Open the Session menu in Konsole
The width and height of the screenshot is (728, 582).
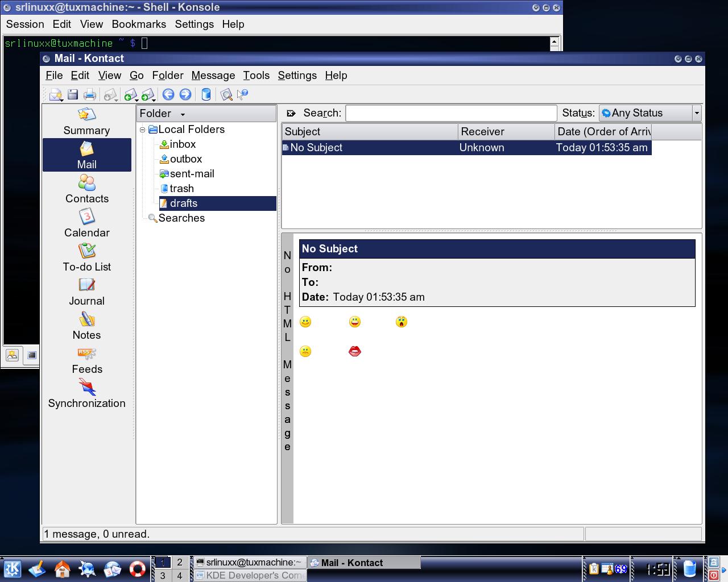(x=25, y=24)
